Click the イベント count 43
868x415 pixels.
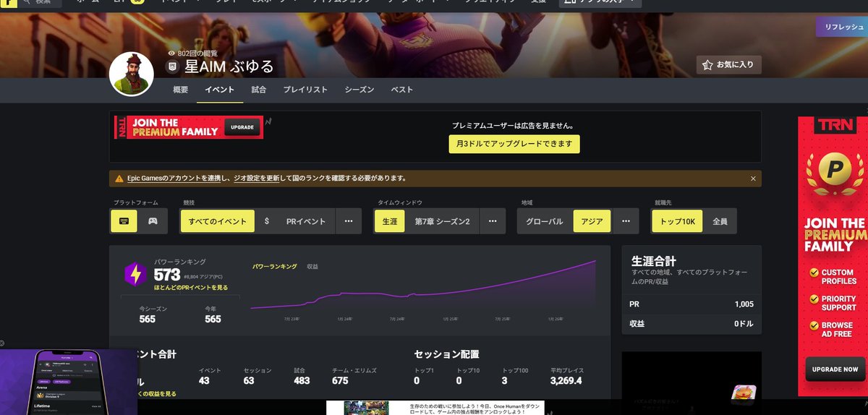[205, 380]
